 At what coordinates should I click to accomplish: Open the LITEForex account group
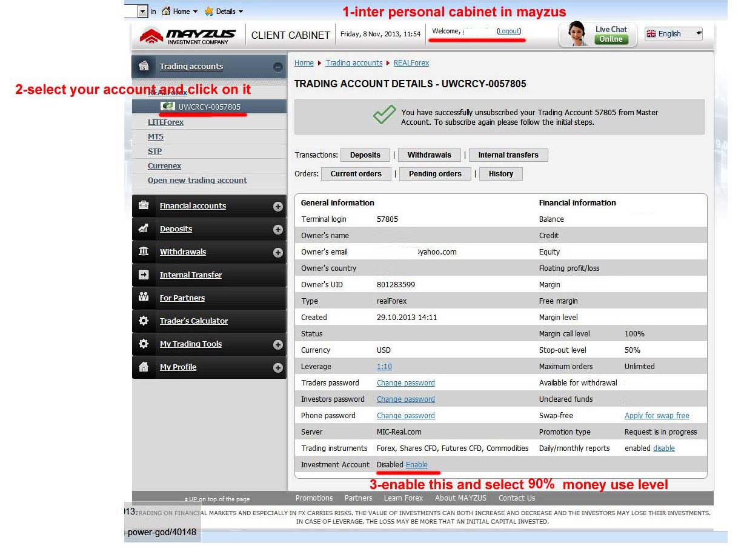[x=165, y=122]
